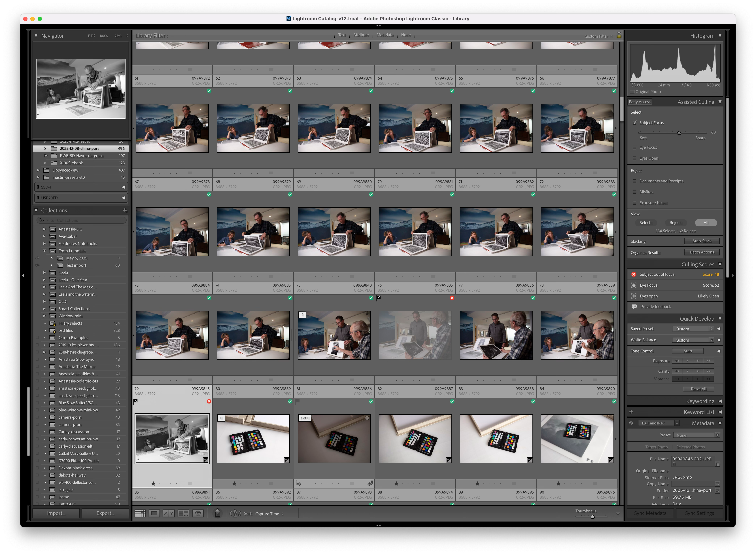Switch to Survey view icon
The width and height of the screenshot is (756, 554).
183,513
